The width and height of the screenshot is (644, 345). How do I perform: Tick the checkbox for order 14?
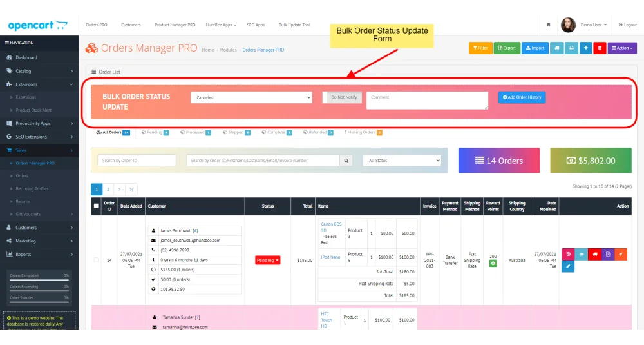(96, 260)
